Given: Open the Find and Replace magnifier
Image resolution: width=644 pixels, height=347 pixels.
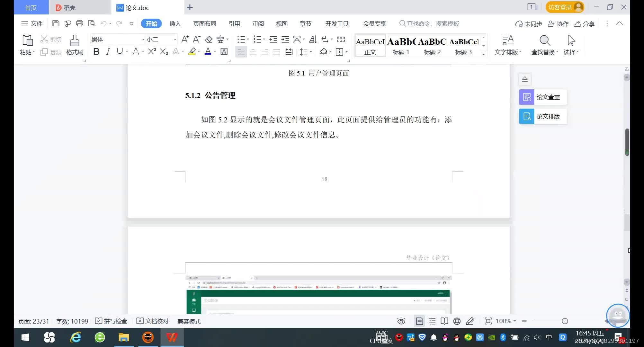Looking at the screenshot, I should click(x=545, y=40).
